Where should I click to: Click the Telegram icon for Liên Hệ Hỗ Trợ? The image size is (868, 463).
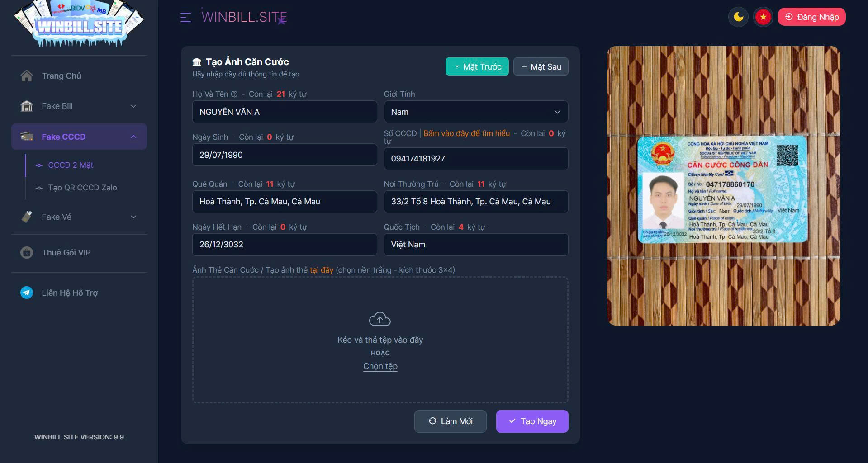point(27,293)
